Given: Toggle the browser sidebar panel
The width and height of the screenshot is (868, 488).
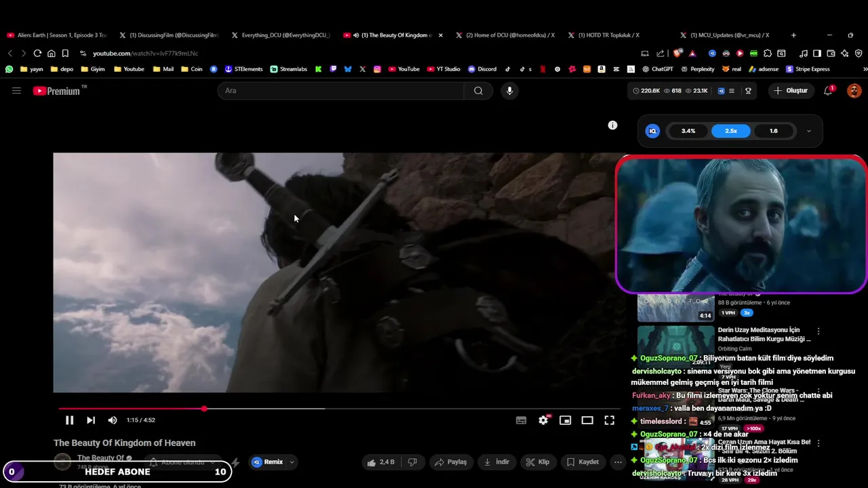Looking at the screenshot, I should [x=817, y=54].
